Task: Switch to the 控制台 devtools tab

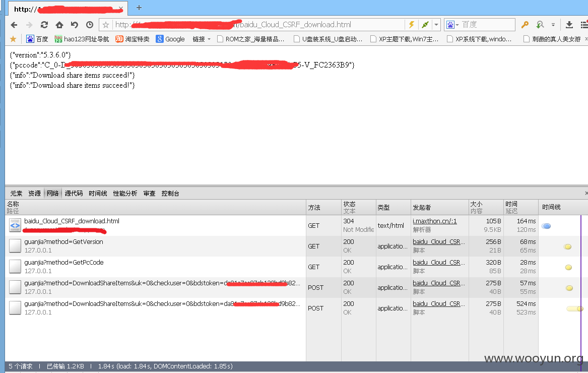Action: pyautogui.click(x=170, y=193)
